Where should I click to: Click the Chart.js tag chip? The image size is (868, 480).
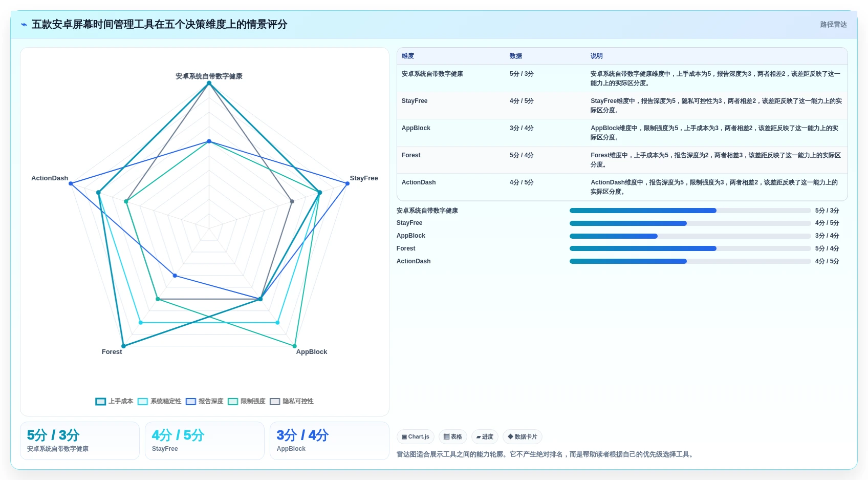tap(416, 437)
